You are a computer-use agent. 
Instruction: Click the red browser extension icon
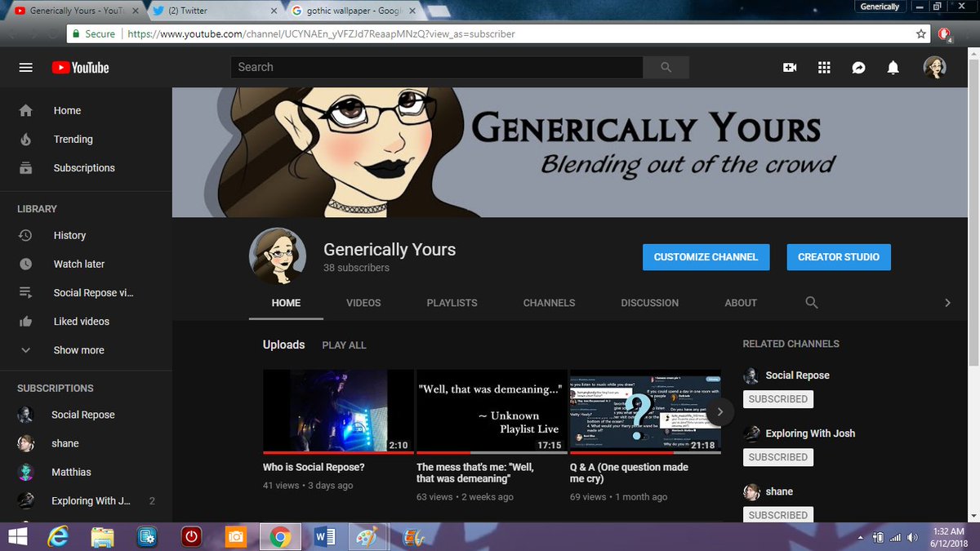[945, 34]
